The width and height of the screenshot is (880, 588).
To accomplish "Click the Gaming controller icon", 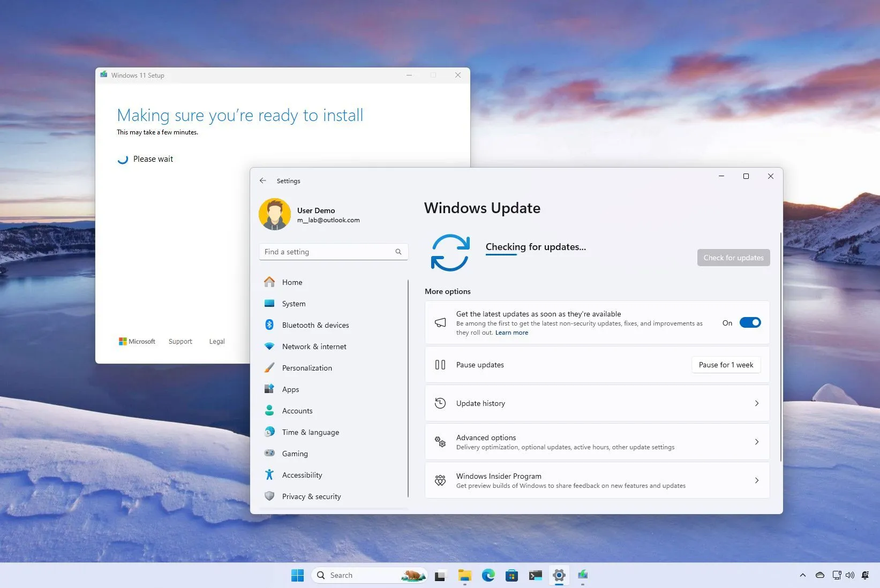I will pos(269,453).
